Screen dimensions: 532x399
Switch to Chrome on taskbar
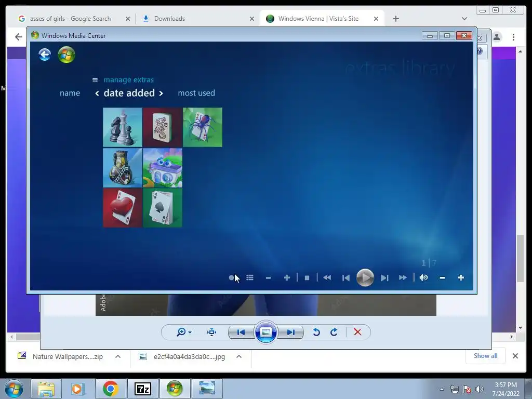pyautogui.click(x=110, y=389)
